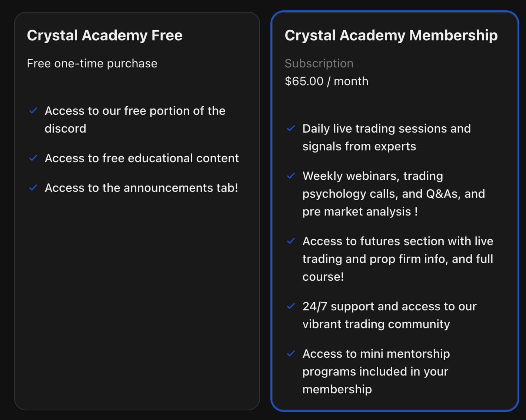Image resolution: width=526 pixels, height=420 pixels.
Task: Click checkmark next to daily live trading sessions
Action: coord(291,129)
